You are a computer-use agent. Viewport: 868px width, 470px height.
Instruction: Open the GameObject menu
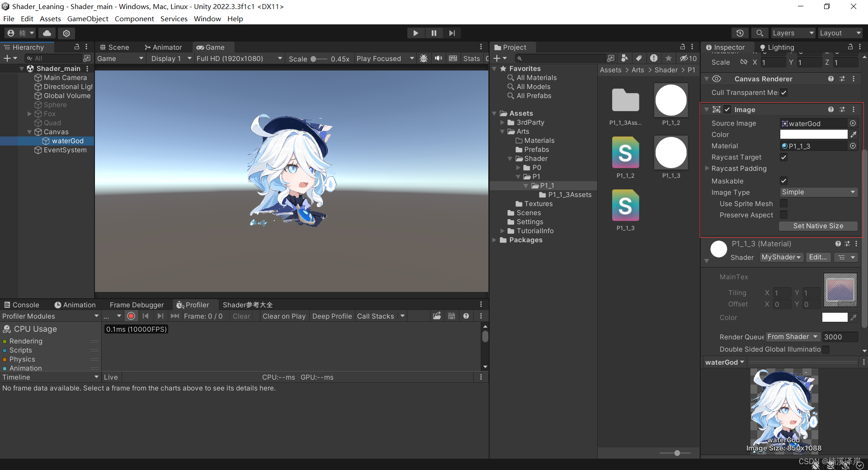88,19
